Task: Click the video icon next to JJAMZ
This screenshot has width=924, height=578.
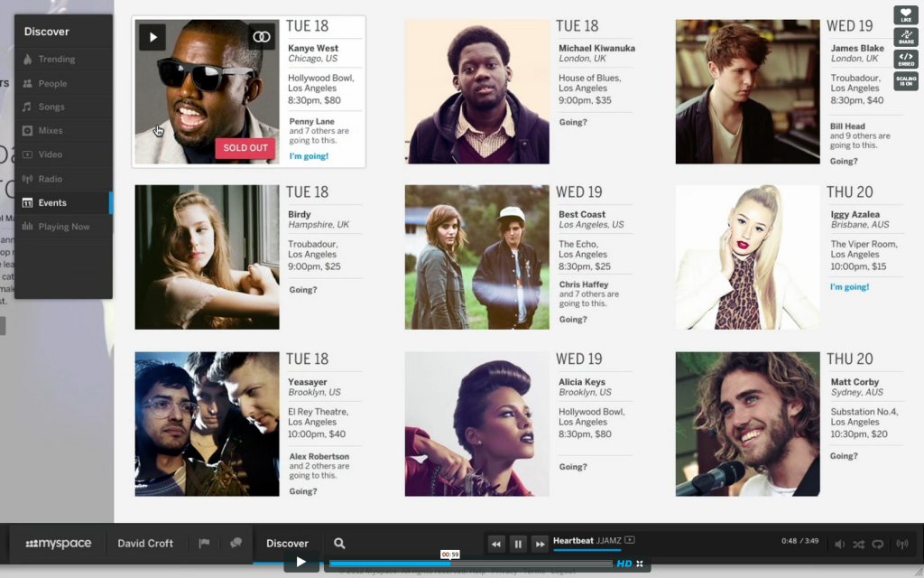Action: [629, 540]
